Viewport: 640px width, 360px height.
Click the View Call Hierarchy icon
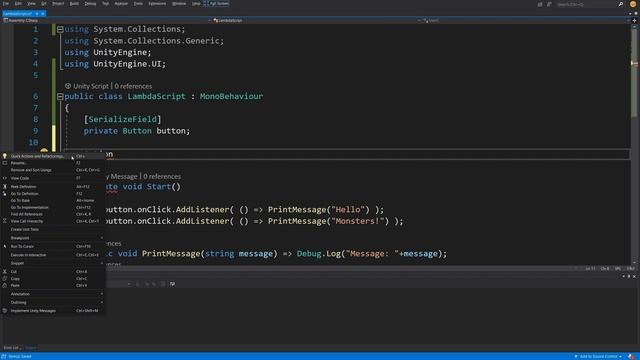click(x=4, y=221)
